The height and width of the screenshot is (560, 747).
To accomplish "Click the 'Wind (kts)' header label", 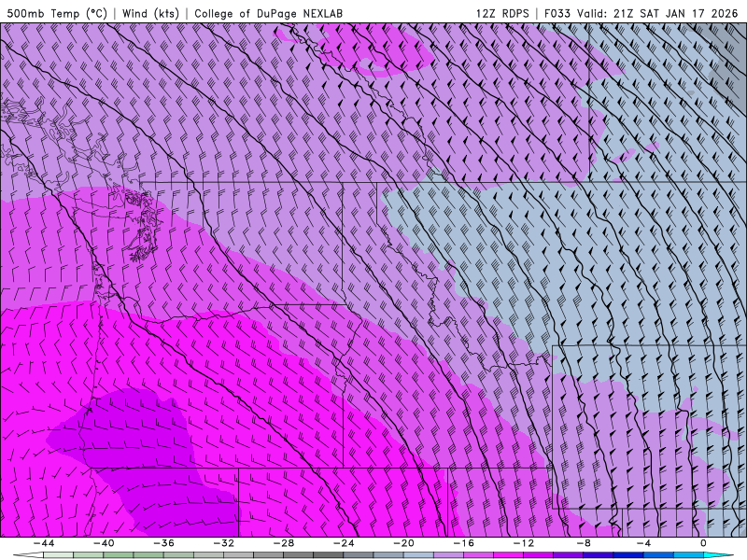I will [150, 13].
